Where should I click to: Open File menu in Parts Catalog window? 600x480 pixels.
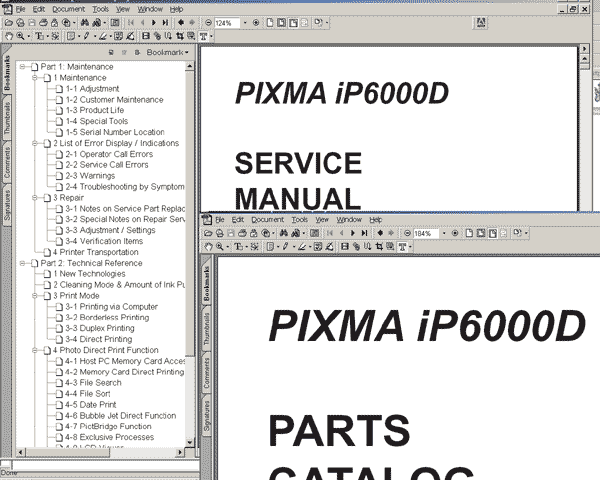click(220, 220)
